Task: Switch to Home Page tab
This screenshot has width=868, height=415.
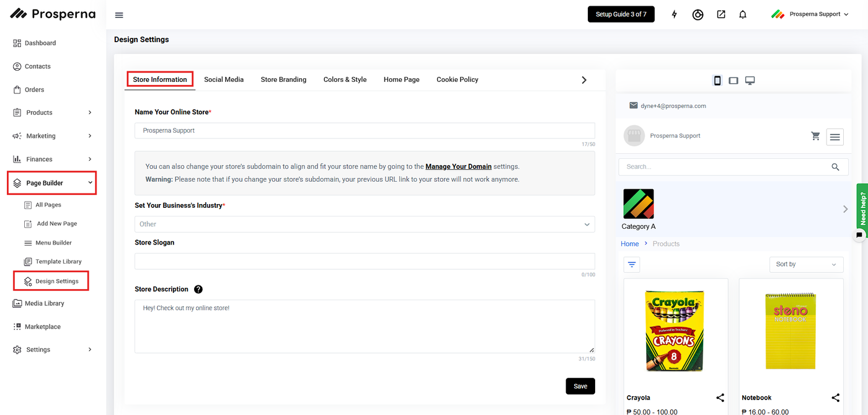Action: coord(402,79)
